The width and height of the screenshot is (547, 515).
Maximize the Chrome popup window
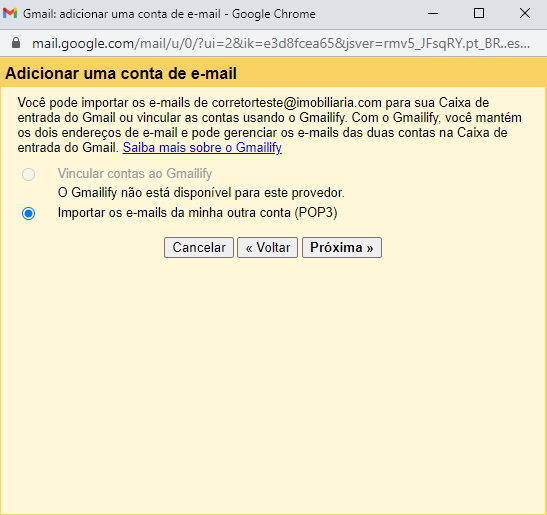(479, 14)
